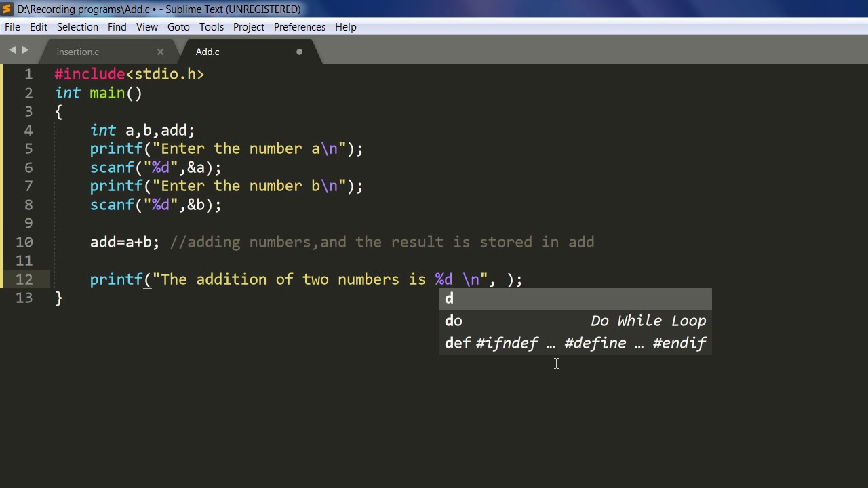The width and height of the screenshot is (868, 488).
Task: Click on scanf("%d",&a); line
Action: click(156, 167)
